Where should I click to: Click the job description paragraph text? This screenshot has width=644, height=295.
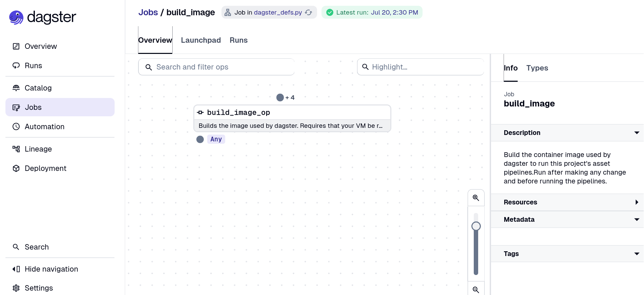tap(565, 168)
